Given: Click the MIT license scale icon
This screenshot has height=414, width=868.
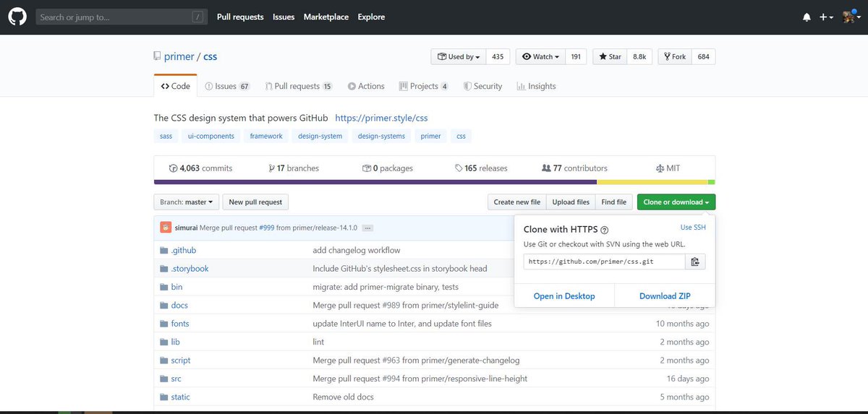Looking at the screenshot, I should pos(660,168).
